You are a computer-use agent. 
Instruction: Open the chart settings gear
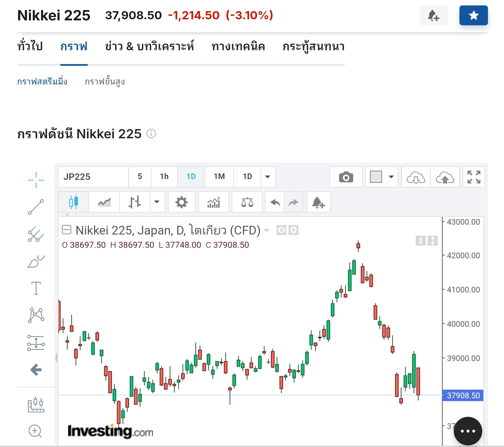coord(181,202)
